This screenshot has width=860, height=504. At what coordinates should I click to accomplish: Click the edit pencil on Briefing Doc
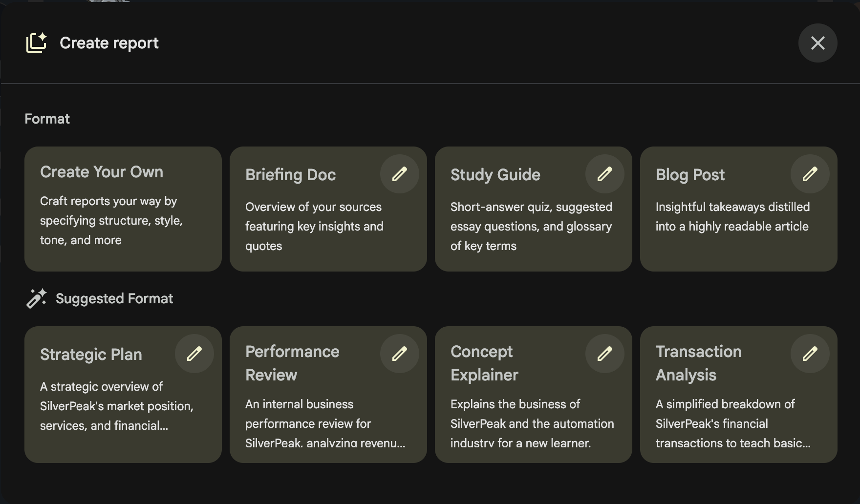pos(399,174)
